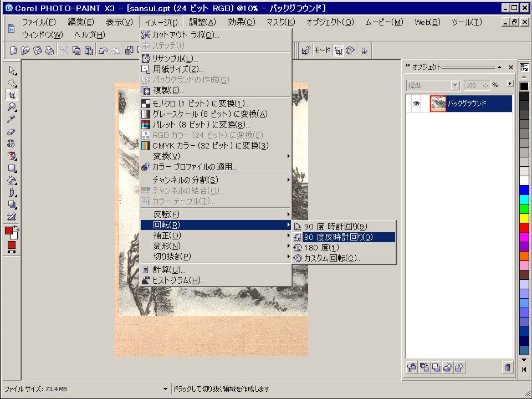Click the Save floppy disk icon
The image size is (532, 399).
(38, 50)
